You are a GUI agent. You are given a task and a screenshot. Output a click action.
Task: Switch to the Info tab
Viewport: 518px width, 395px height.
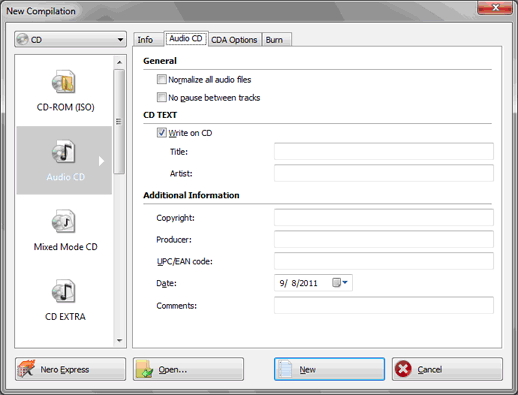point(148,40)
